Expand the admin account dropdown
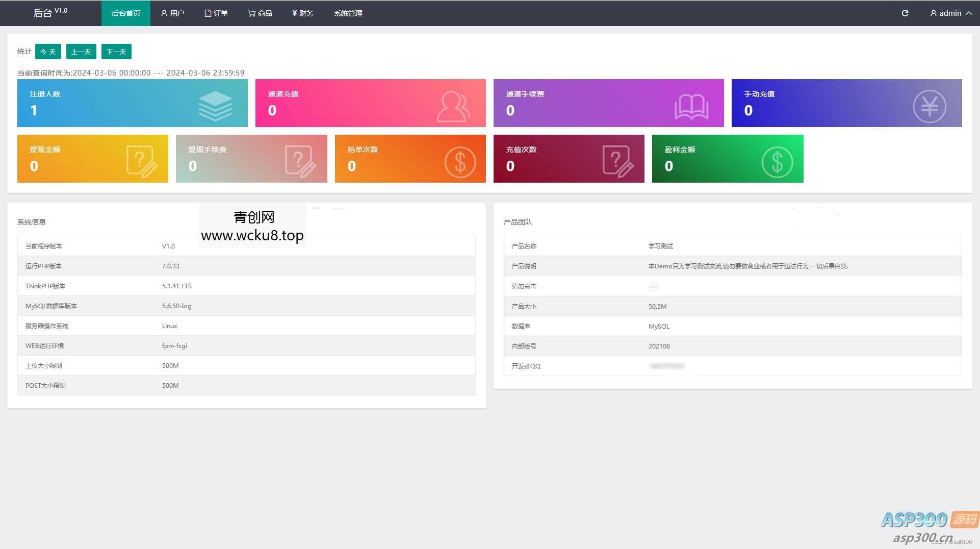Image resolution: width=980 pixels, height=549 pixels. click(950, 13)
